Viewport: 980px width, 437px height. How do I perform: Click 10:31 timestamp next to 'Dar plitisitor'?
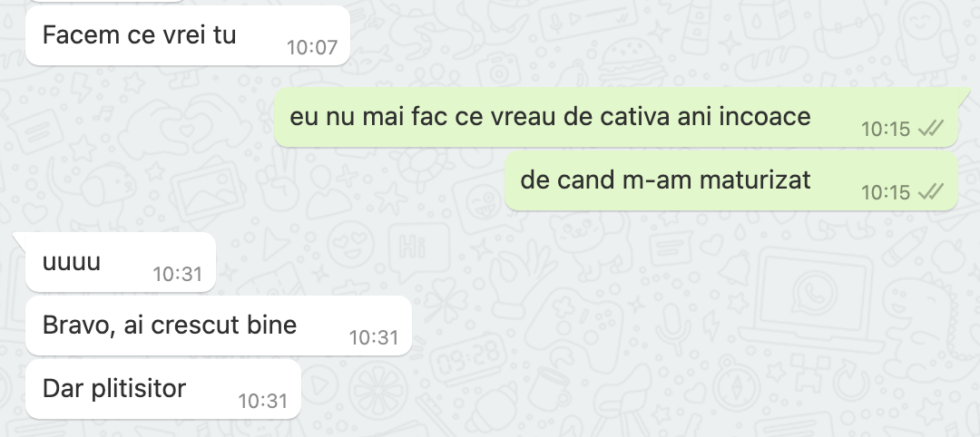click(x=263, y=401)
